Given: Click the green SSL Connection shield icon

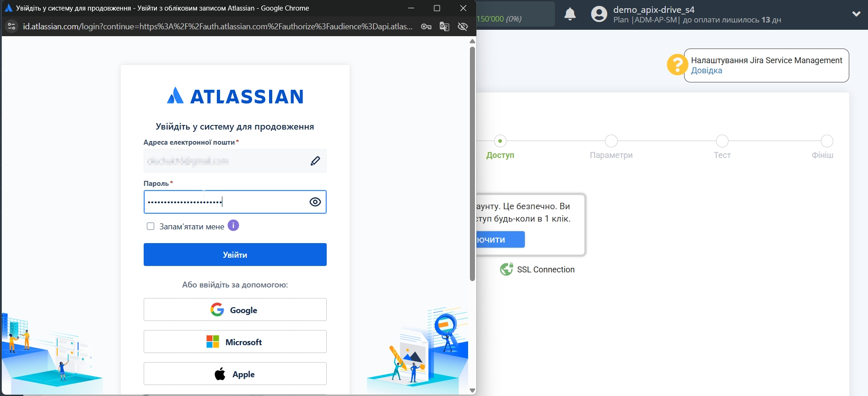Looking at the screenshot, I should click(507, 269).
